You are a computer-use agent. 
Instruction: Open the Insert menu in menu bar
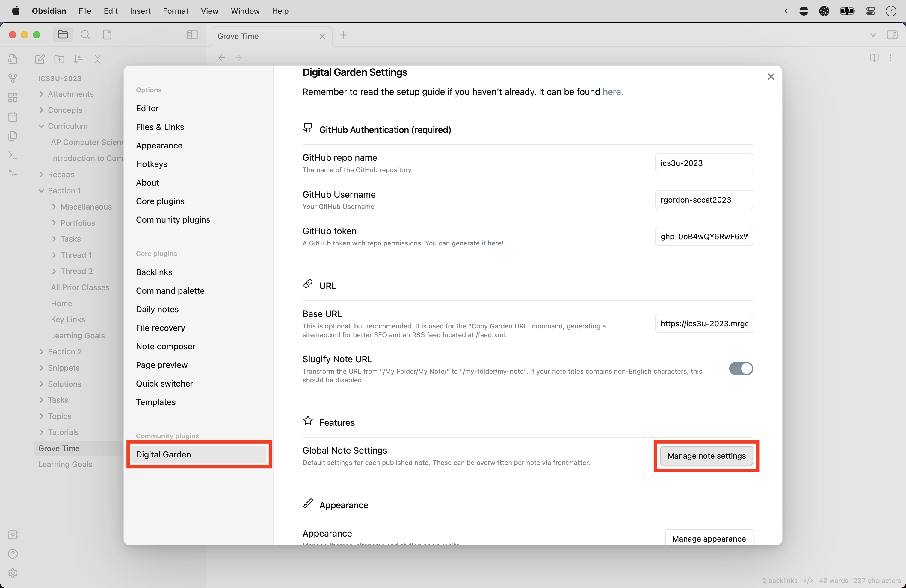pos(140,11)
